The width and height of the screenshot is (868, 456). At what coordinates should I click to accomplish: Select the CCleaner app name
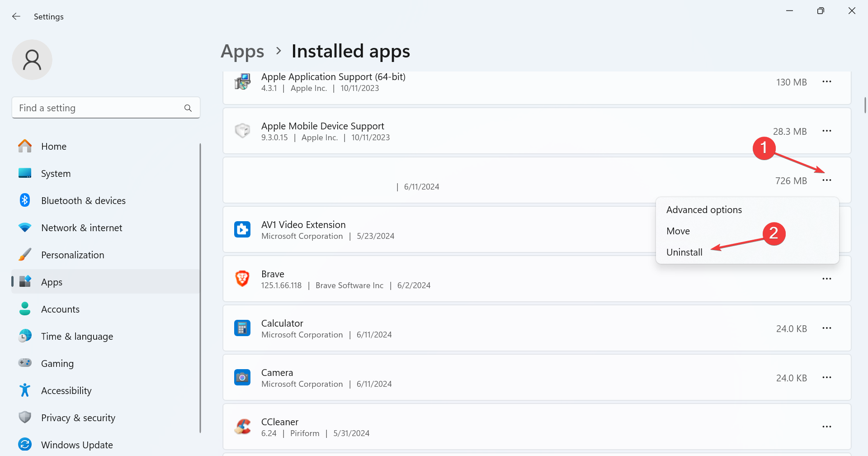click(280, 422)
